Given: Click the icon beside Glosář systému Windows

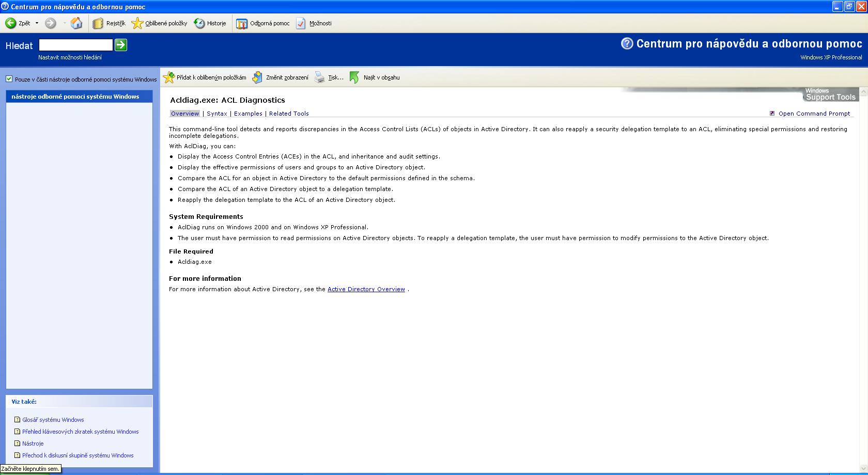Looking at the screenshot, I should coord(18,420).
